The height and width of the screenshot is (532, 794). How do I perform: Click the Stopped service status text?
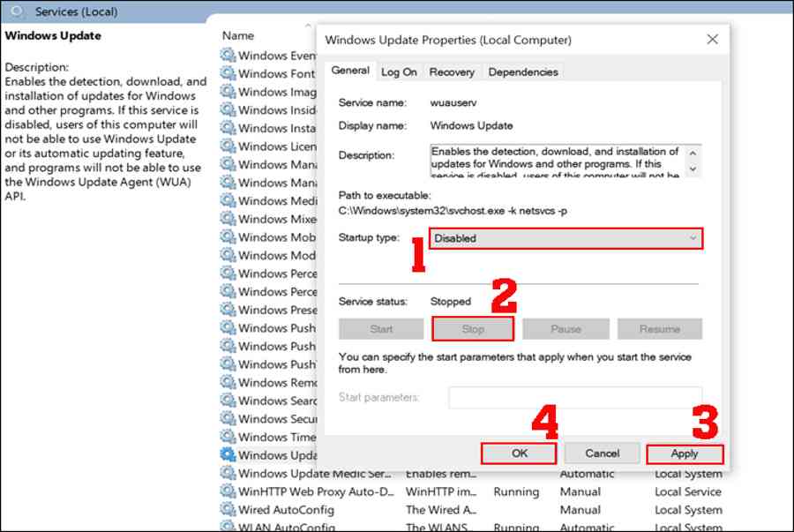click(x=451, y=302)
